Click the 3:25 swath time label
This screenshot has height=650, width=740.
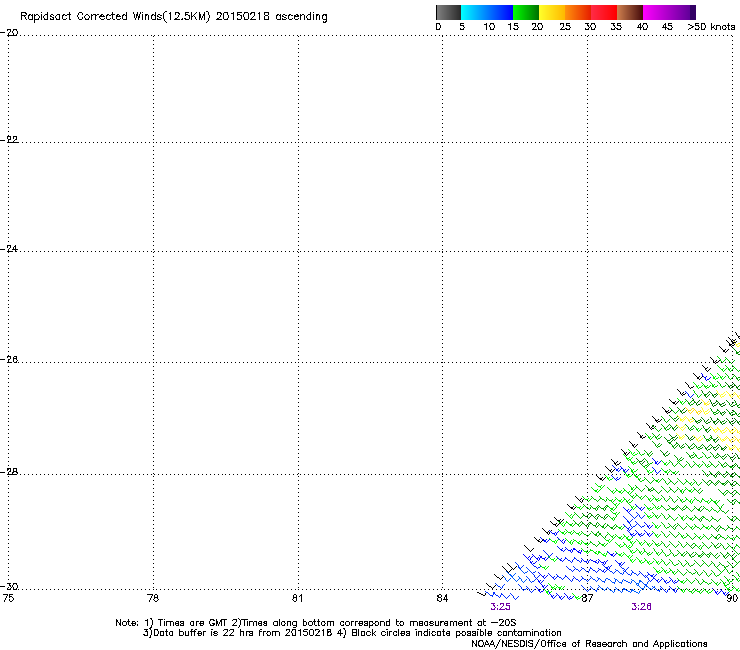coord(500,607)
